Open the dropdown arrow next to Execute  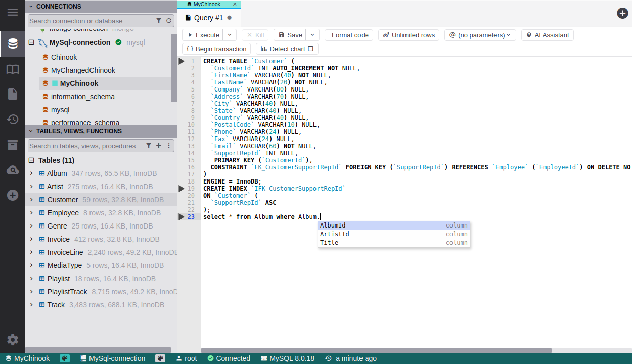230,35
